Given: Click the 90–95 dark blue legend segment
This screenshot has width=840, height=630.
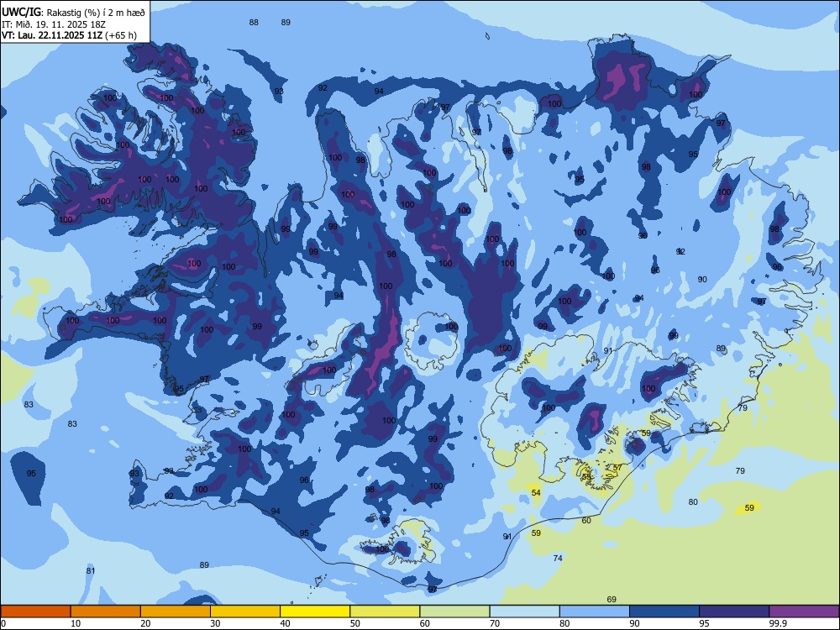Looking at the screenshot, I should pyautogui.click(x=664, y=612).
